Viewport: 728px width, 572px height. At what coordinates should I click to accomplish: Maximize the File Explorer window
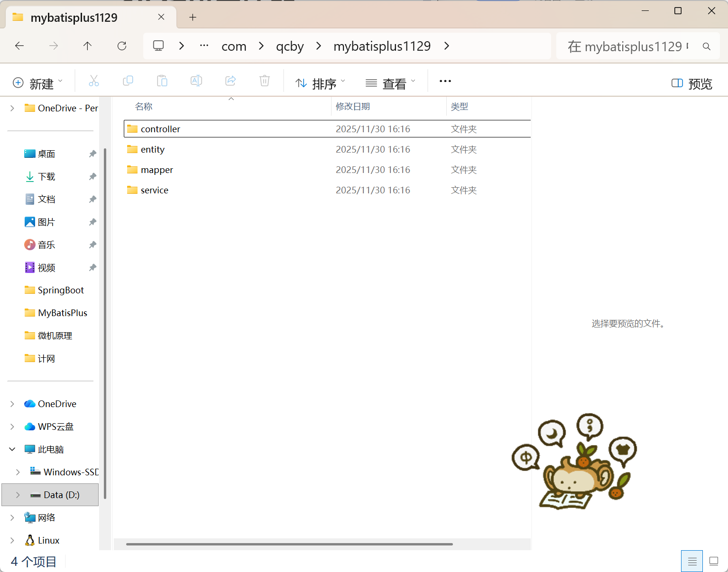[678, 11]
